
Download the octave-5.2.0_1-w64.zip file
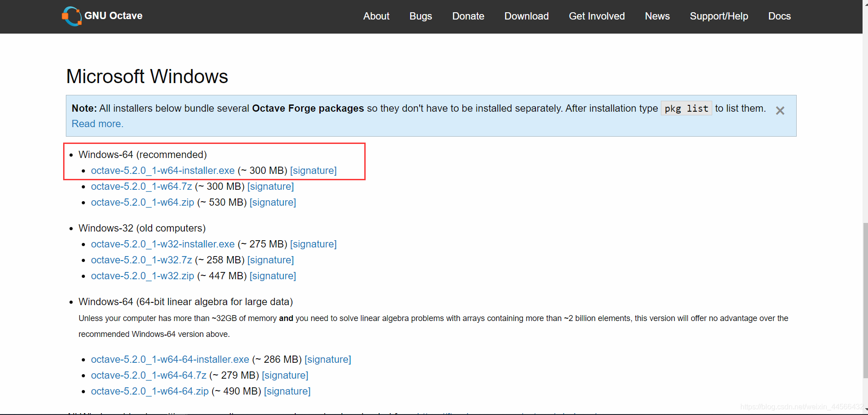pos(143,202)
